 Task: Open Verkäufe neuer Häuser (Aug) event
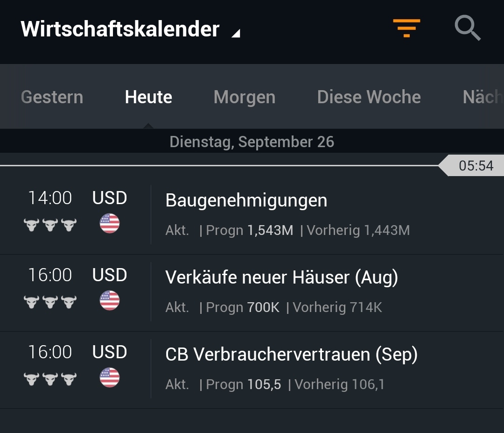pyautogui.click(x=281, y=277)
